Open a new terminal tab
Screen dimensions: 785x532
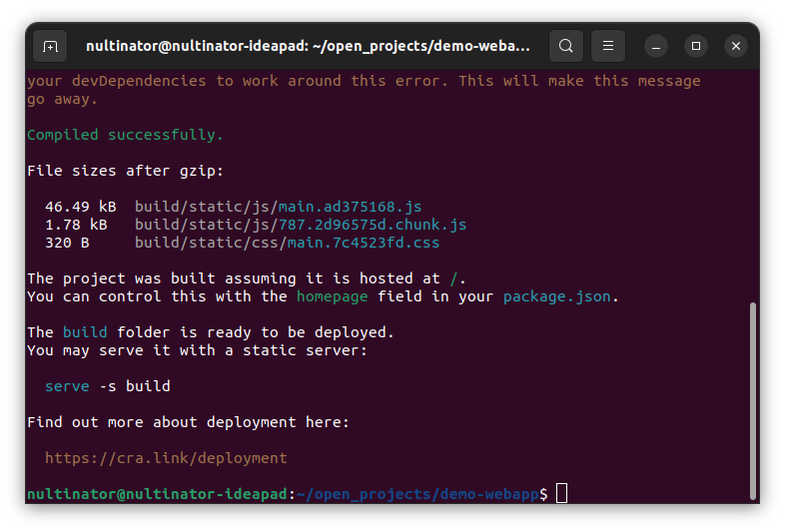(x=50, y=46)
